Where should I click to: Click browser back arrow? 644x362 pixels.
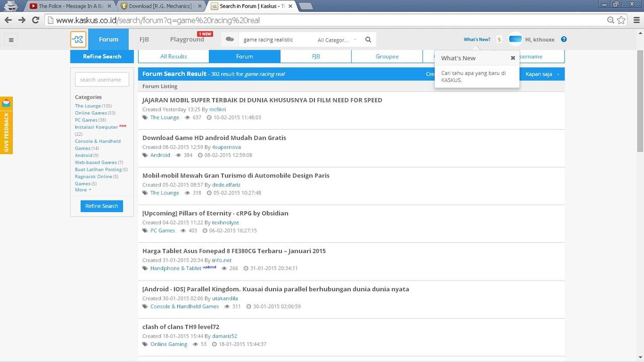8,20
